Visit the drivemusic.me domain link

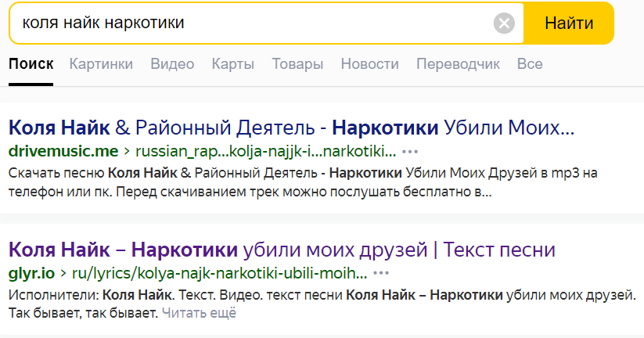coord(63,151)
